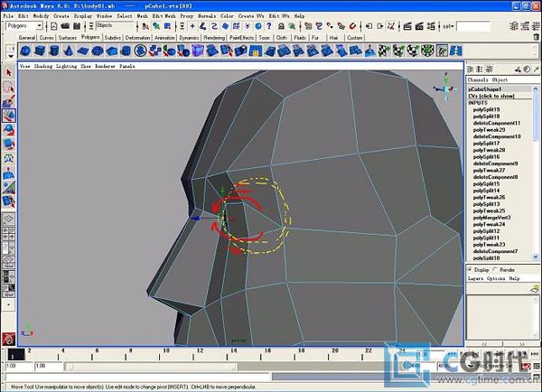Select deleteComponent11 input node

pyautogui.click(x=497, y=123)
